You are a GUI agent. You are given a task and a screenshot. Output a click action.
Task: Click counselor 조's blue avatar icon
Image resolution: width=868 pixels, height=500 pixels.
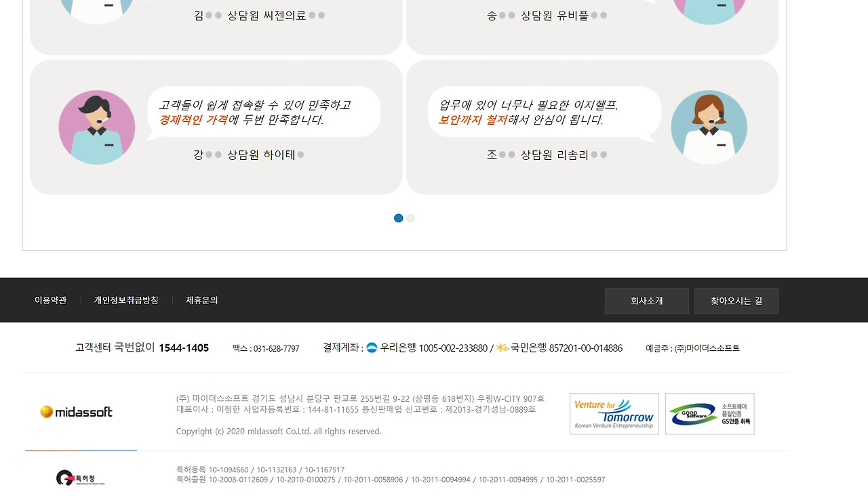coord(709,127)
